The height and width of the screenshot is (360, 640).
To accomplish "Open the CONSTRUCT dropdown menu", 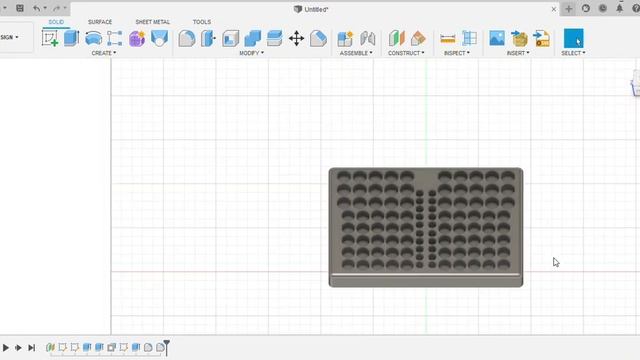I will pyautogui.click(x=406, y=53).
